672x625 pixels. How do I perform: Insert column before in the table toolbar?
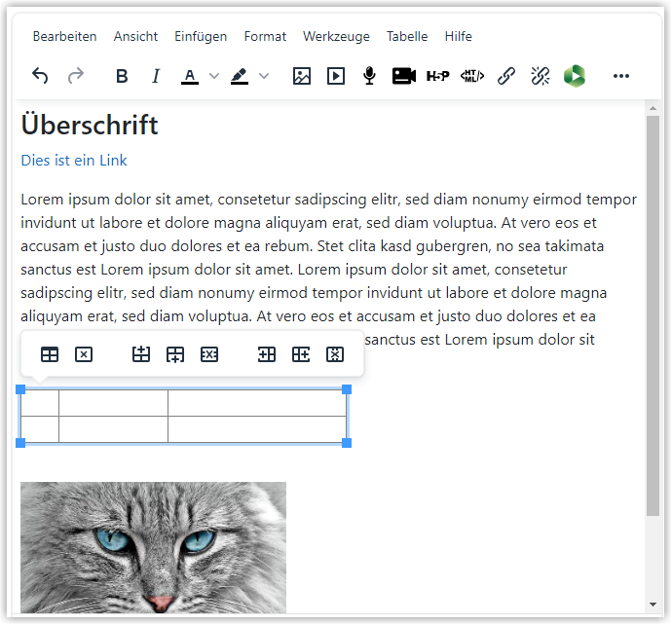pos(267,354)
